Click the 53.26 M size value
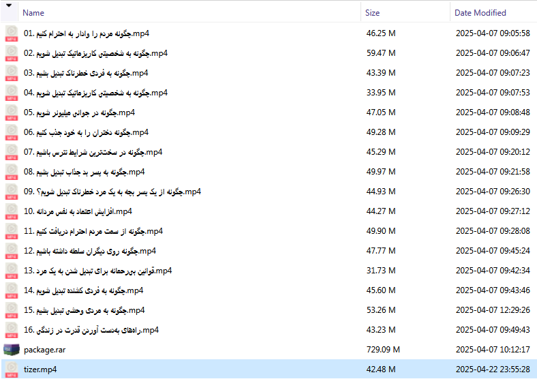537x392 pixels. pyautogui.click(x=381, y=310)
